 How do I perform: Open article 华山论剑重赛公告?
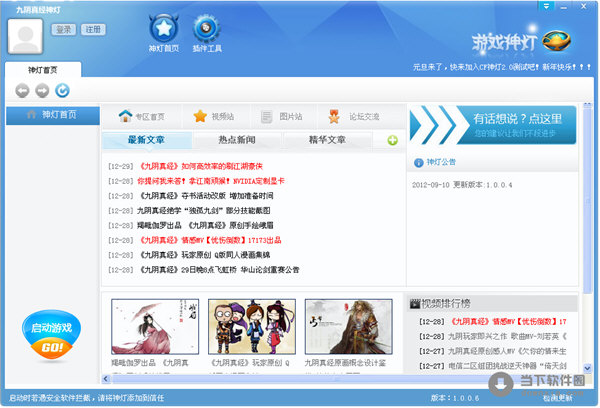tap(218, 270)
